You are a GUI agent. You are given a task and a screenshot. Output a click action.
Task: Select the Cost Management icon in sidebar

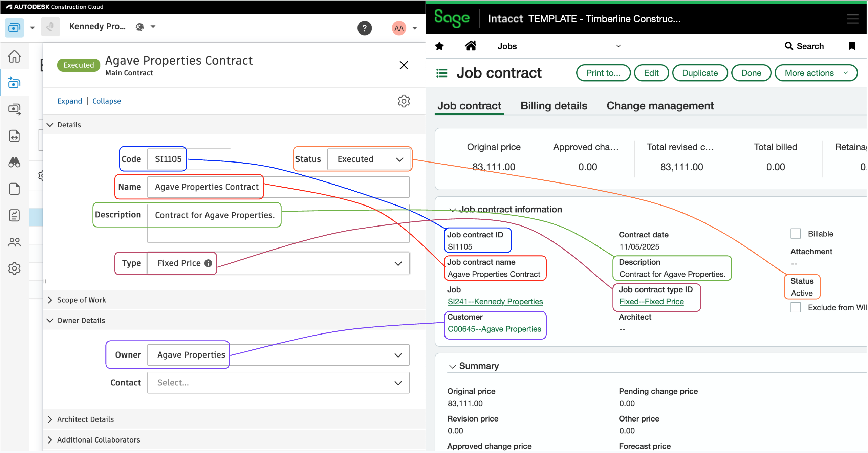(x=14, y=82)
